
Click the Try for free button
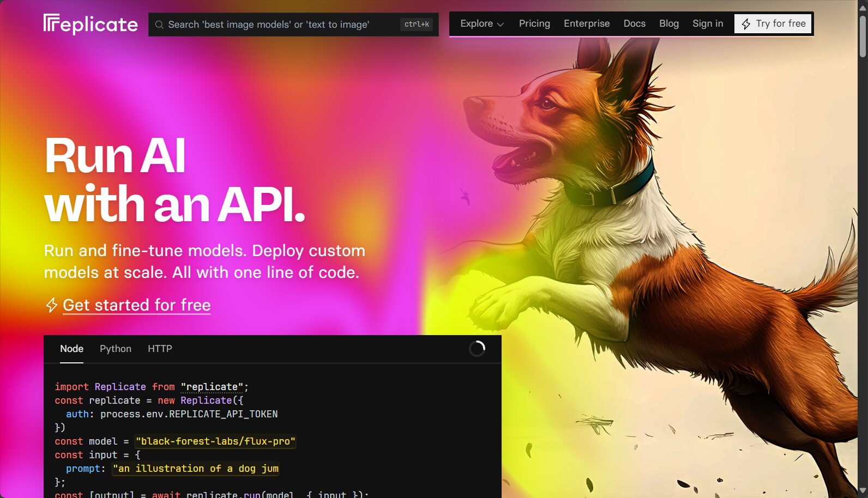[x=773, y=23]
